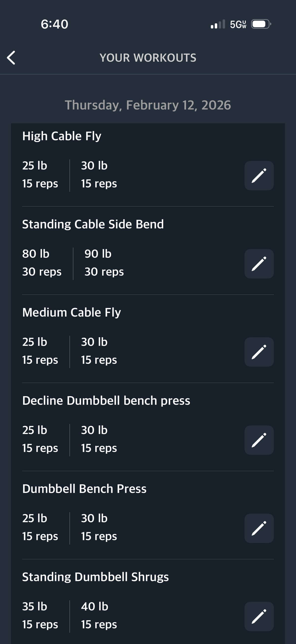Open edit for Medium Cable Fly
Screen dimensions: 296x644
(259, 352)
